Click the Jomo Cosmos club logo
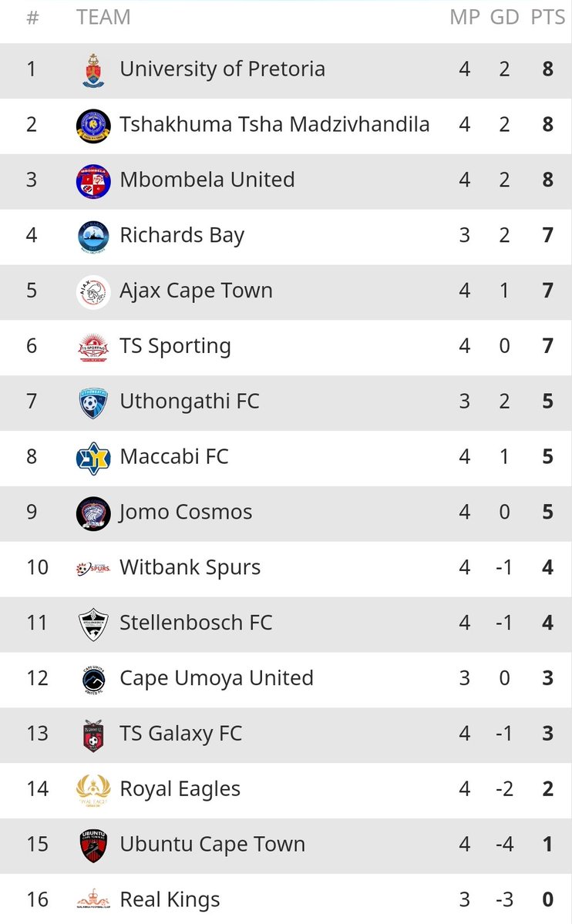Image resolution: width=572 pixels, height=924 pixels. click(93, 513)
